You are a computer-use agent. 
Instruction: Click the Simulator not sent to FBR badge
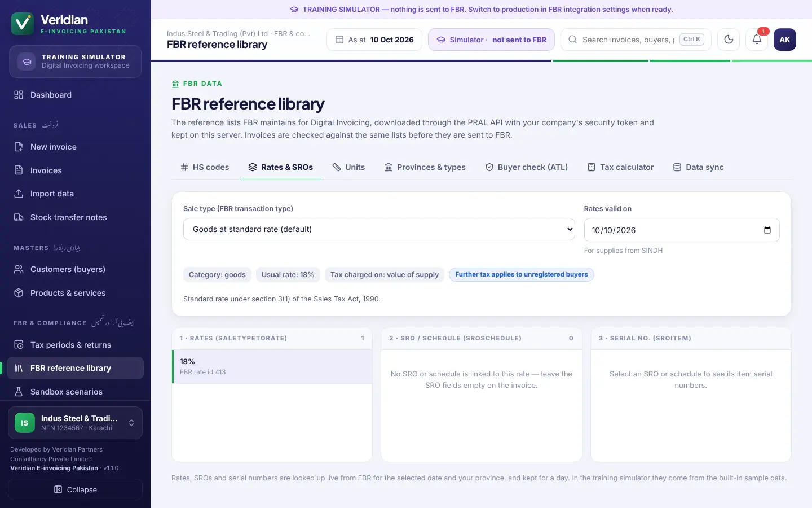[491, 40]
